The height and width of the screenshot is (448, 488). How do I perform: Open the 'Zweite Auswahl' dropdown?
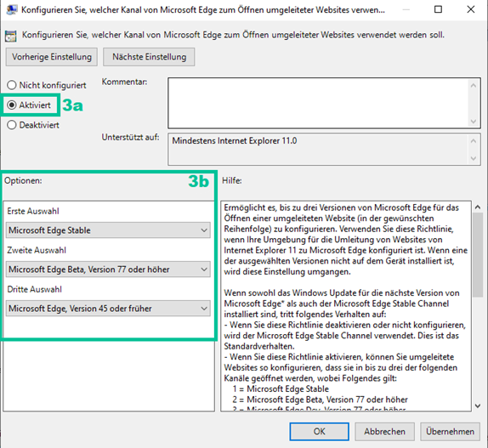(x=108, y=269)
